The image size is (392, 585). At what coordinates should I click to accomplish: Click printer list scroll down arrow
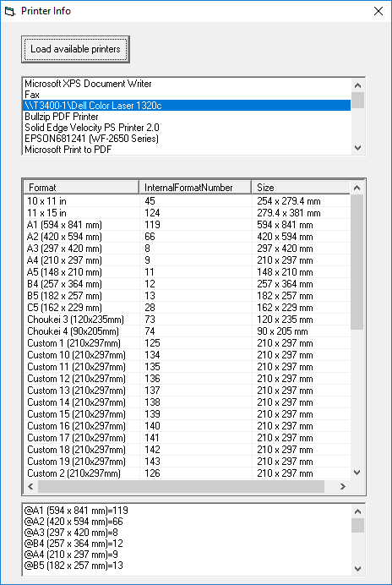point(357,148)
